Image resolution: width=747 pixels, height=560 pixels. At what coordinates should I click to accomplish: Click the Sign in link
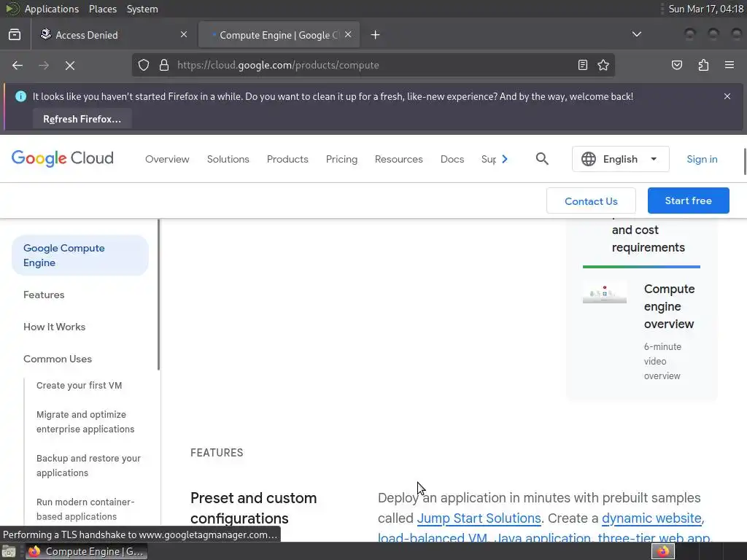tap(702, 159)
